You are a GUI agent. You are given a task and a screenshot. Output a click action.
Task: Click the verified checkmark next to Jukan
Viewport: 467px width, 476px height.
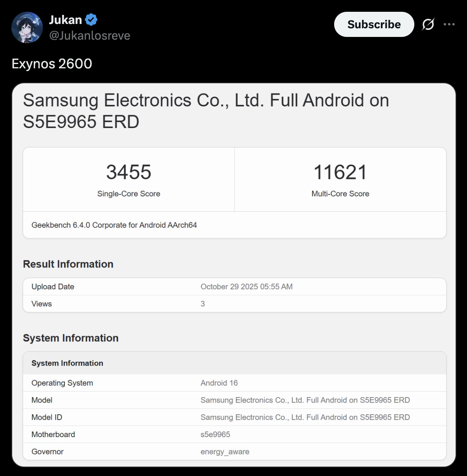(91, 20)
